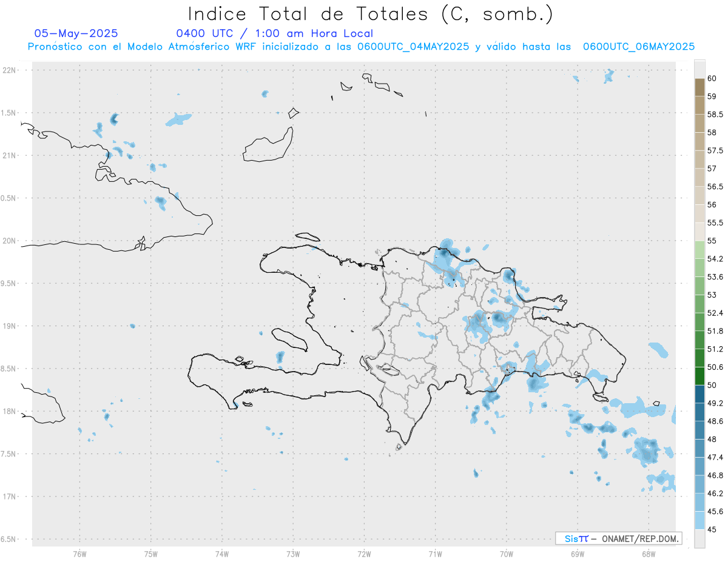Screen dimensions: 728x562
Task: Click the '56.5' colorbar value
Action: pos(715,187)
